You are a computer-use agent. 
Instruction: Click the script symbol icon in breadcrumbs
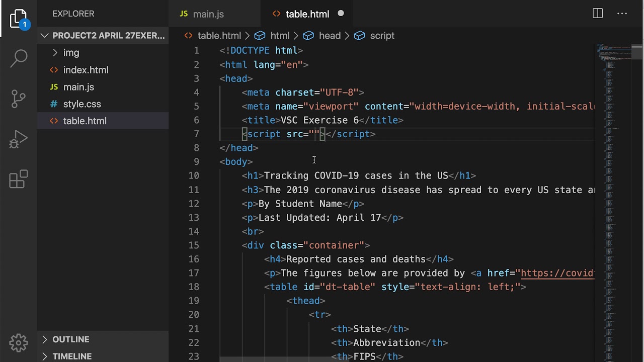tap(359, 36)
